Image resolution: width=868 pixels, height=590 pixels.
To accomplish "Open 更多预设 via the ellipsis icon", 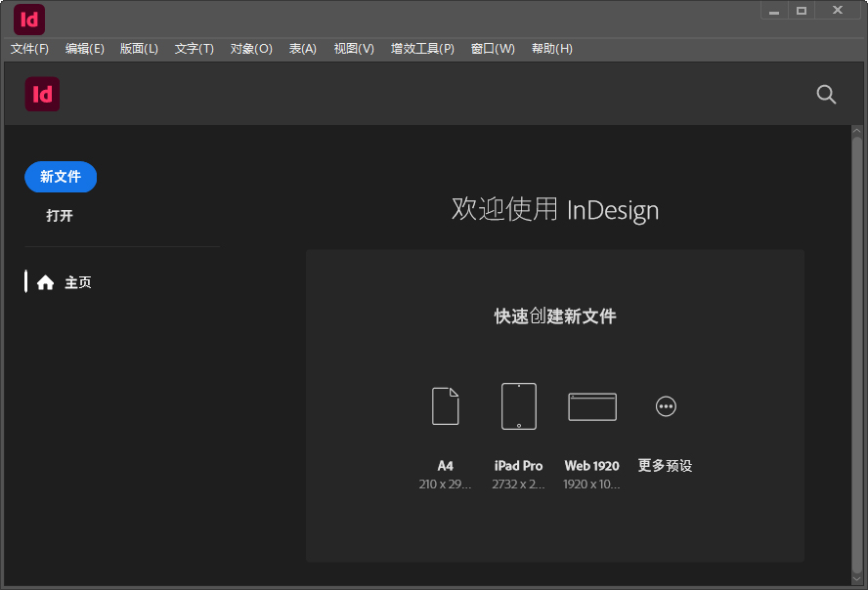I will tap(666, 406).
